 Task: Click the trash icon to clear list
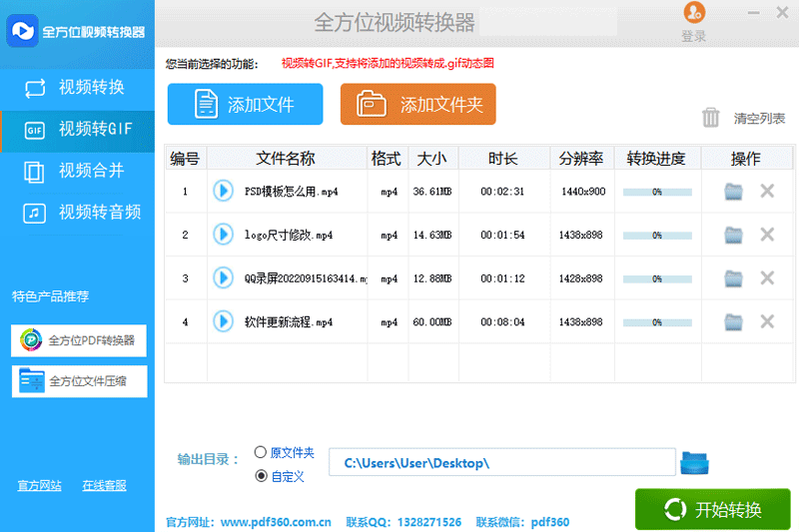click(711, 118)
